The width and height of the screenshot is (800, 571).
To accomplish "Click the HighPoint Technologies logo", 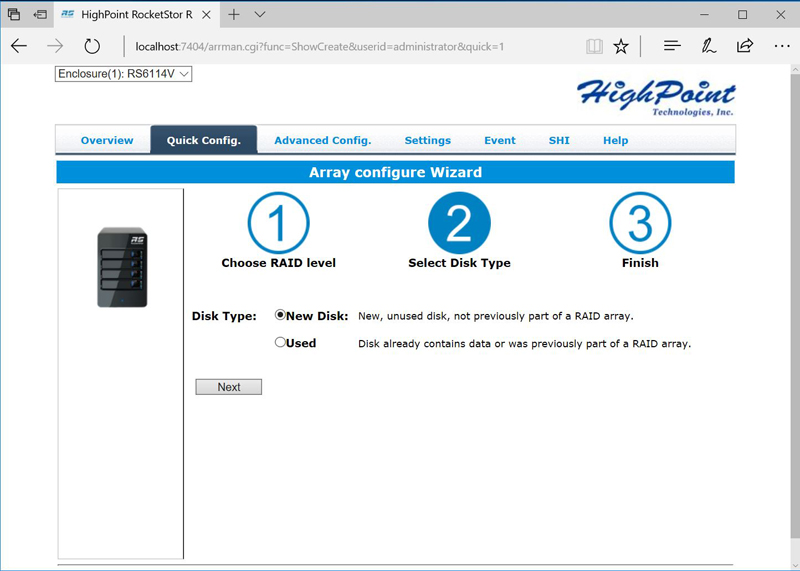I will click(656, 98).
